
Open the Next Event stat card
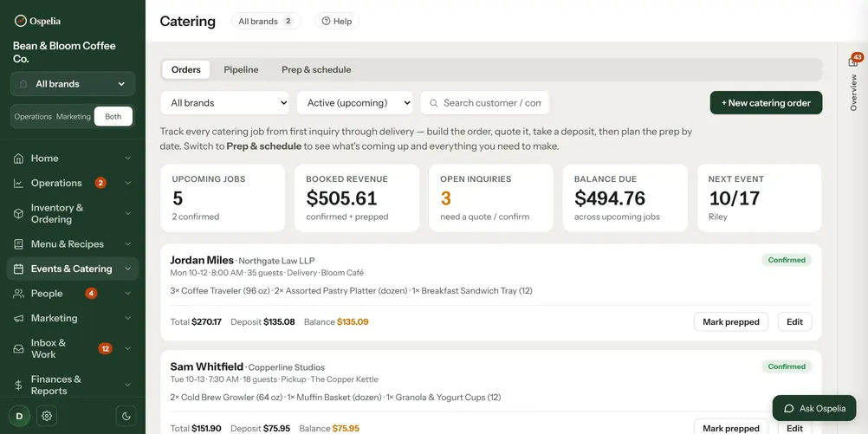coord(759,198)
